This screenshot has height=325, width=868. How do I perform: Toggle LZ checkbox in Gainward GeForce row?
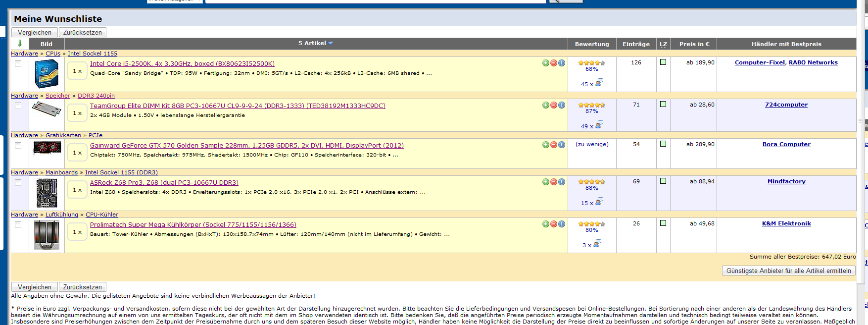[663, 144]
